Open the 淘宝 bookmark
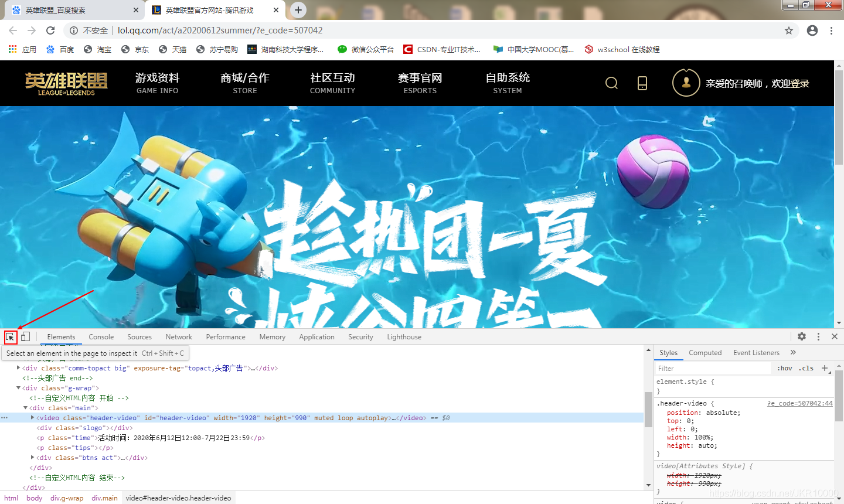The image size is (844, 504). tap(98, 49)
